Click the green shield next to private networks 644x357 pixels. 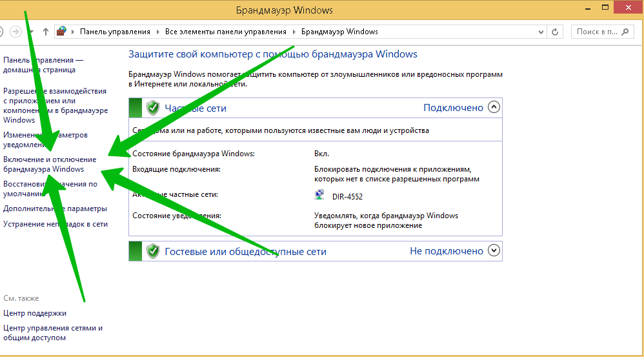153,108
